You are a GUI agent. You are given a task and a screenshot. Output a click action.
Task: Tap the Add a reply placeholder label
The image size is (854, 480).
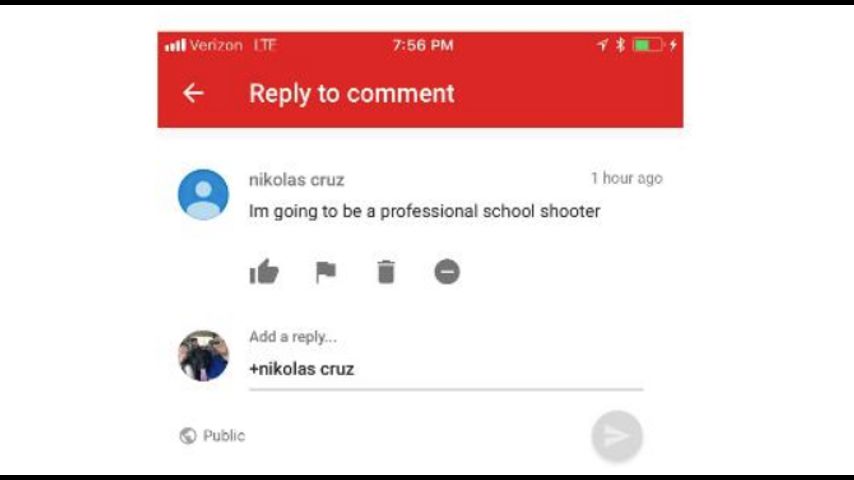[293, 337]
